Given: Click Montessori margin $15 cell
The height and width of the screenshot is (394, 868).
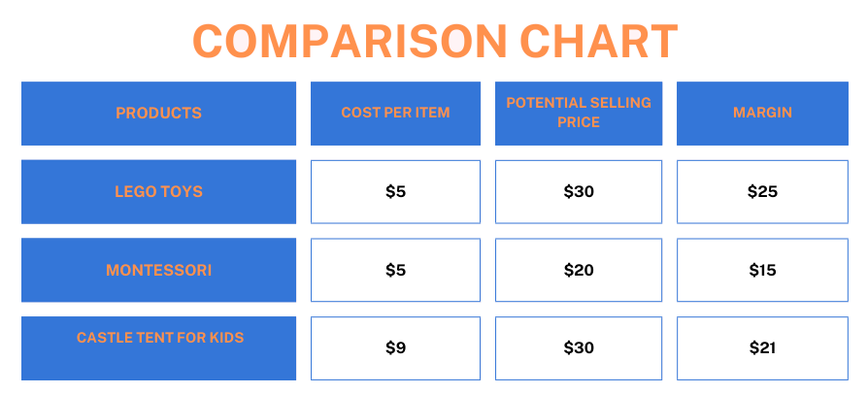Looking at the screenshot, I should 762,270.
